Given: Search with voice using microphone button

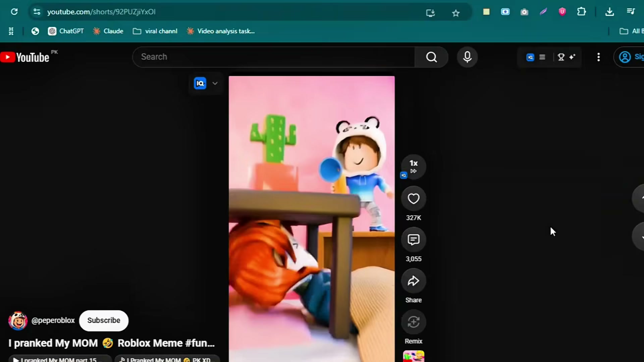Looking at the screenshot, I should tap(467, 57).
